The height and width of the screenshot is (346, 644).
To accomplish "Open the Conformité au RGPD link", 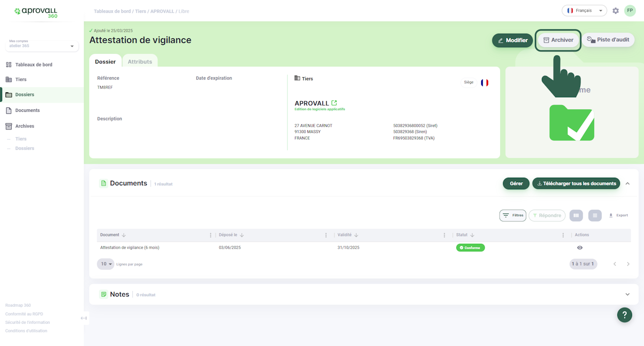I will click(x=24, y=314).
